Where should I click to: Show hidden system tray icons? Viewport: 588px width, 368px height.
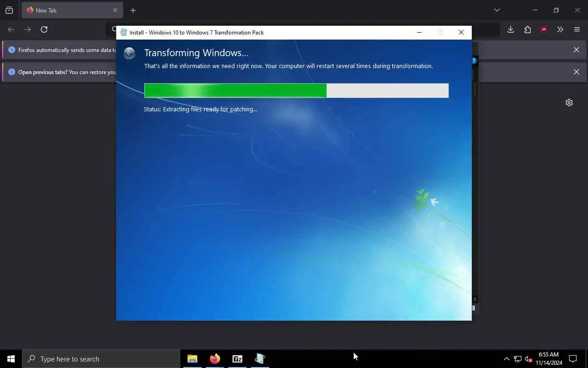[506, 359]
